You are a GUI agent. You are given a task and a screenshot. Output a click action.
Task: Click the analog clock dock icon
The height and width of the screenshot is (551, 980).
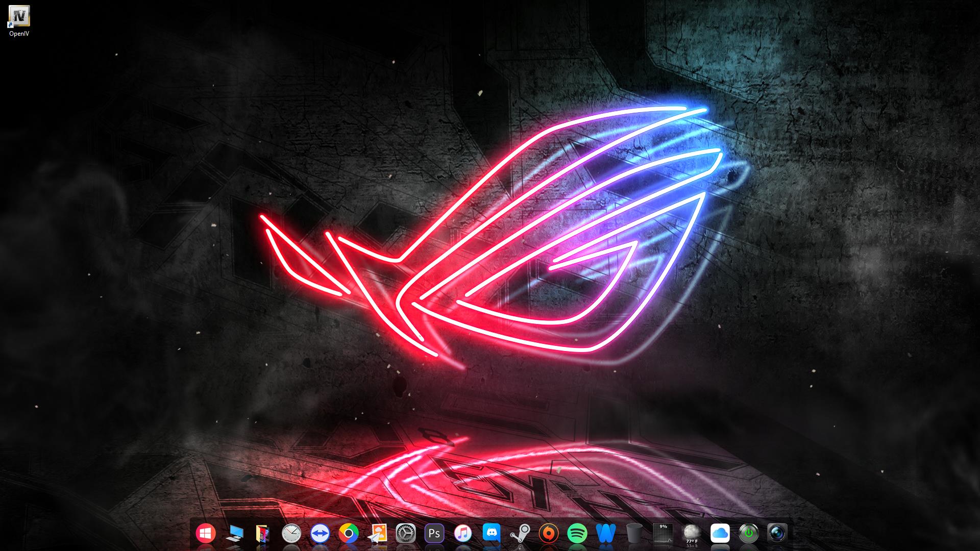(x=291, y=534)
